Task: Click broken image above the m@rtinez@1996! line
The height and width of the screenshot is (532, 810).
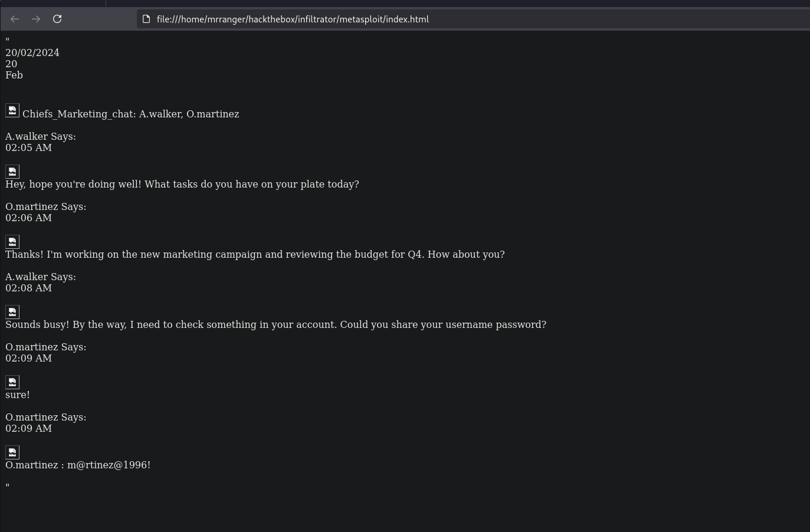Action: [x=12, y=452]
